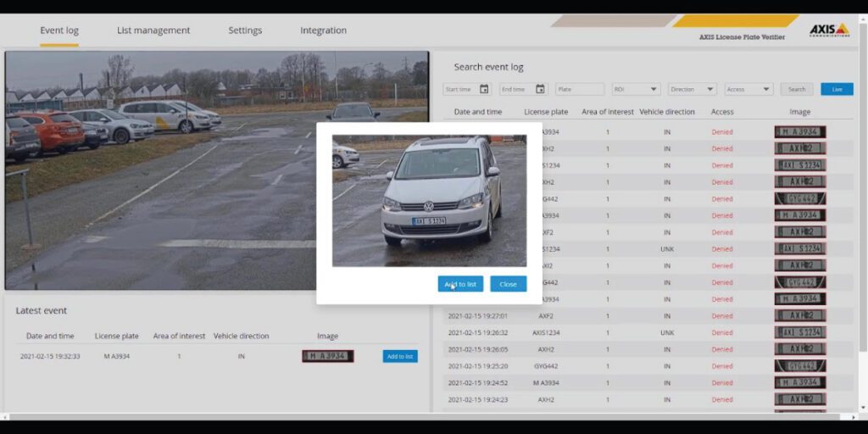Open the End time calendar picker

pyautogui.click(x=540, y=89)
